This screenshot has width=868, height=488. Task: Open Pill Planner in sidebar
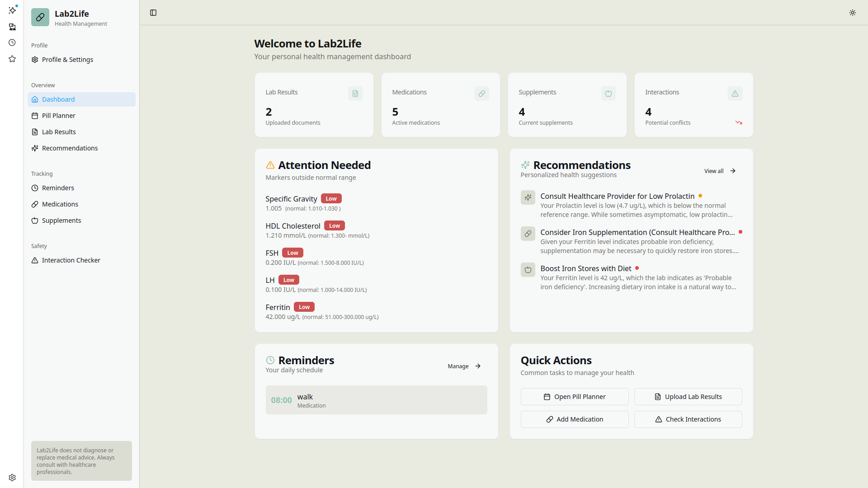coord(59,116)
